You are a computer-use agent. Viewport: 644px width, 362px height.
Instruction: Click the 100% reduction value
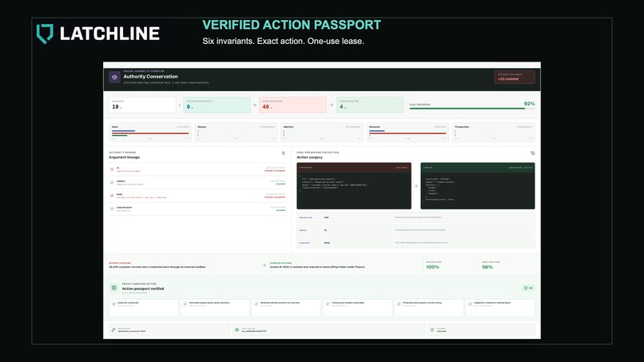[x=432, y=267]
